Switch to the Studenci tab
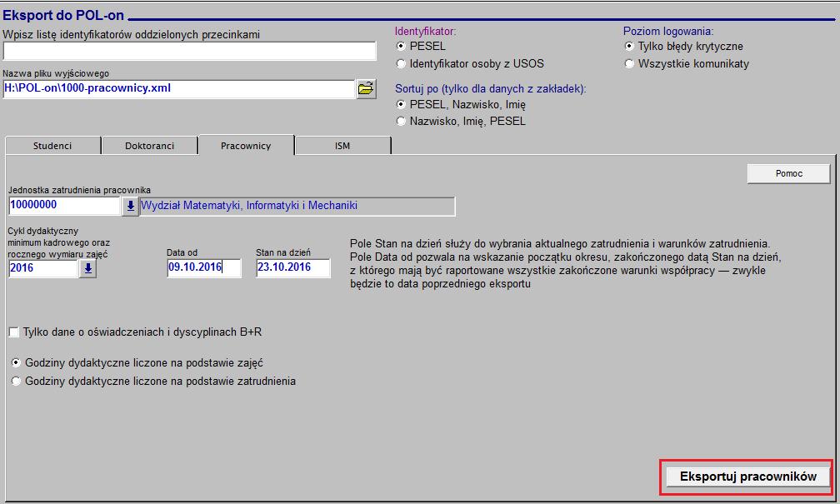The height and width of the screenshot is (504, 840). [52, 146]
